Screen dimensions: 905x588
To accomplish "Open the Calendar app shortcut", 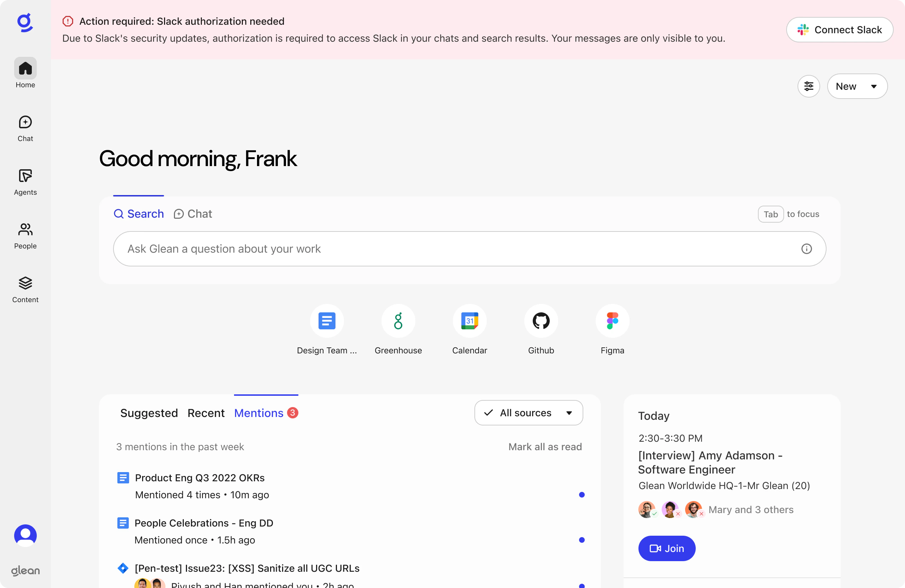I will click(x=469, y=321).
